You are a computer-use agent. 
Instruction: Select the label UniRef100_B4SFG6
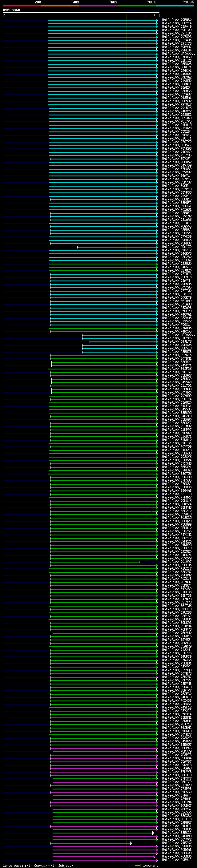coord(177,369)
